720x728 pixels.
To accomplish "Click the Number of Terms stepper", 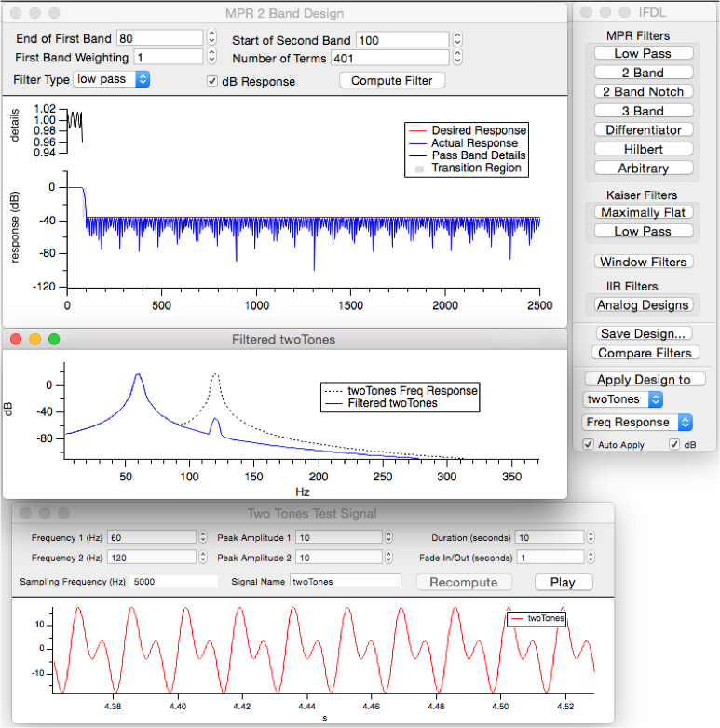I will (x=456, y=58).
